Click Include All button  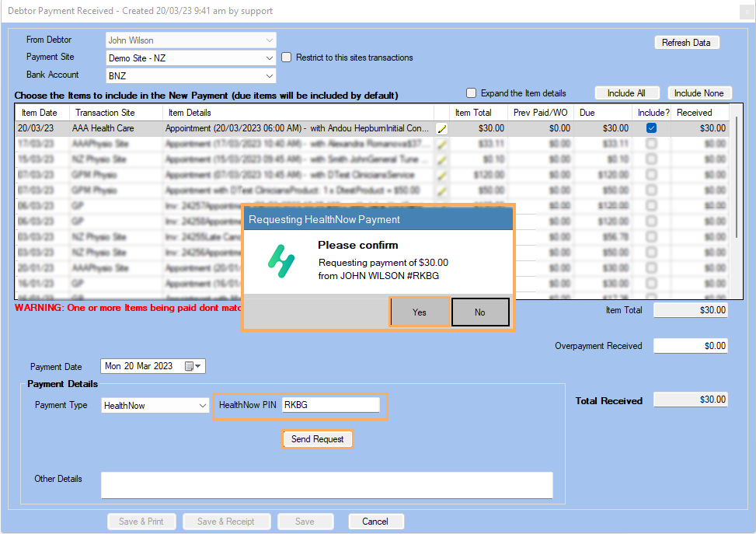626,93
